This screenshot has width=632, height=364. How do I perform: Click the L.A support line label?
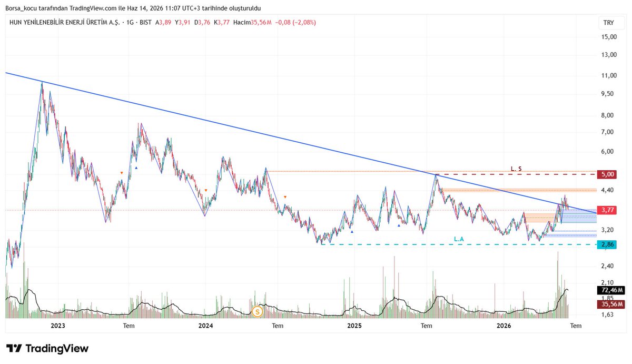(x=459, y=239)
